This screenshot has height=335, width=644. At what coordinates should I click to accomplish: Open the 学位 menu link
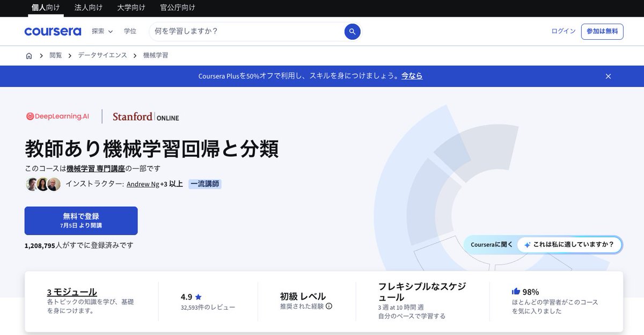(130, 32)
